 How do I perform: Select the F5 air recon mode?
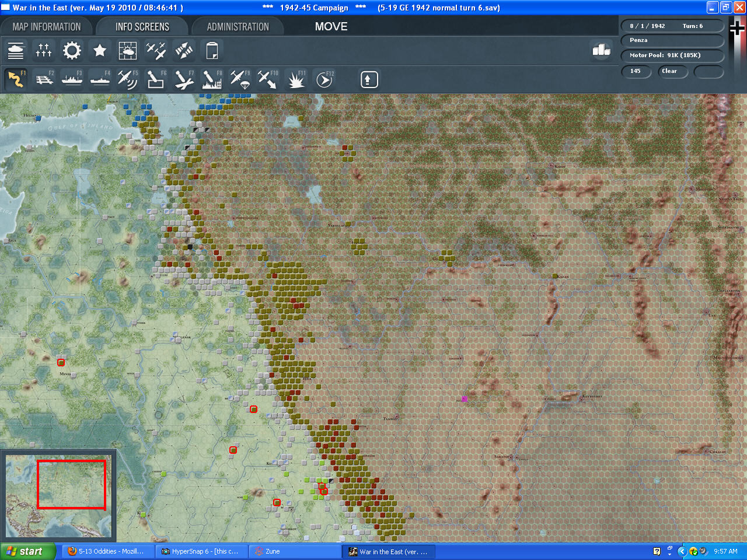point(127,79)
